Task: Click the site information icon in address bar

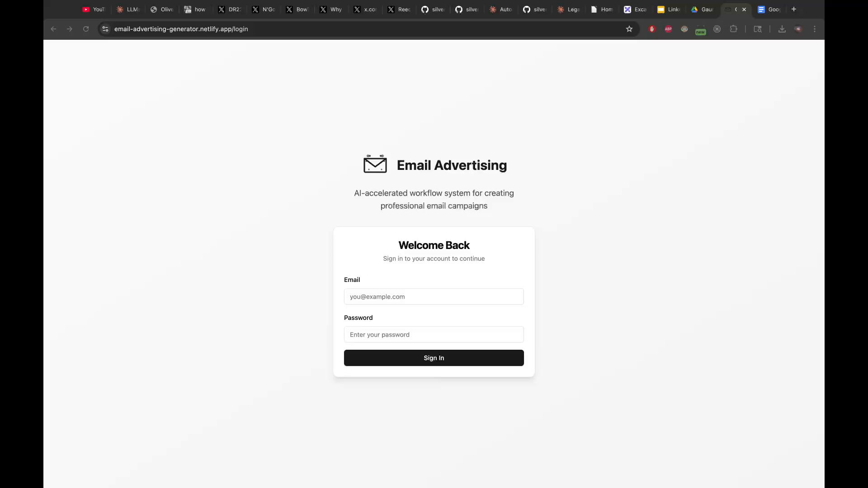Action: point(104,29)
